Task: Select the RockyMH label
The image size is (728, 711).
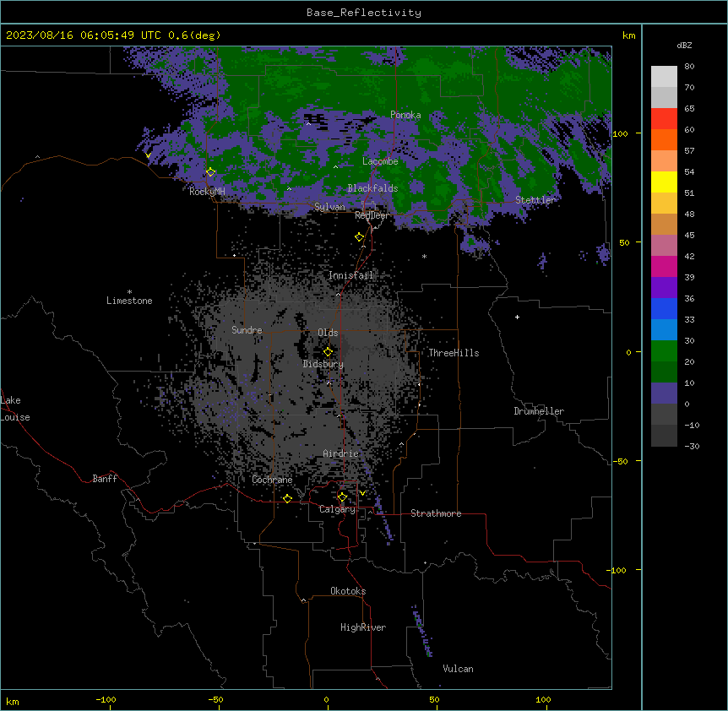Action: [x=207, y=191]
